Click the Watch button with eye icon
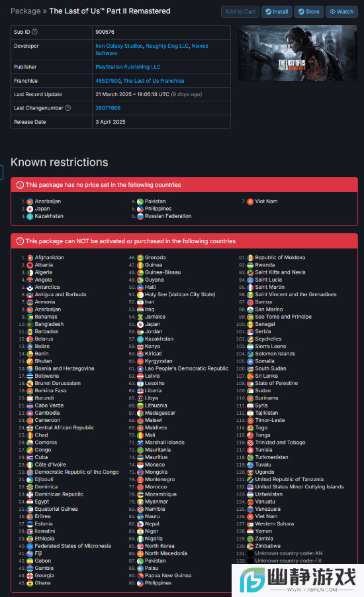Screen dimensions: 364x597 [x=341, y=12]
